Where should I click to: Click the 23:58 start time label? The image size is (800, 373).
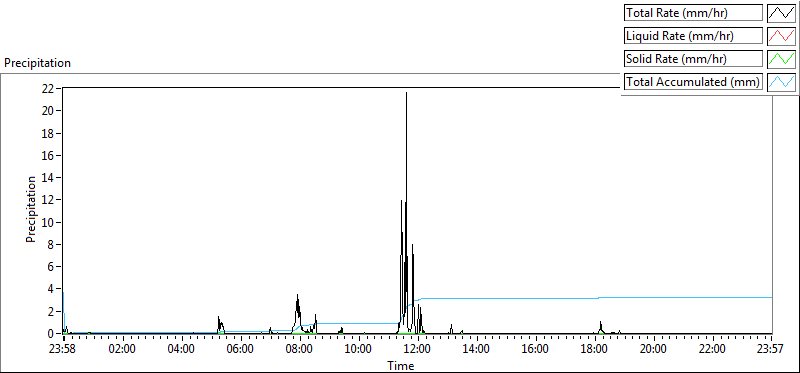tap(62, 350)
